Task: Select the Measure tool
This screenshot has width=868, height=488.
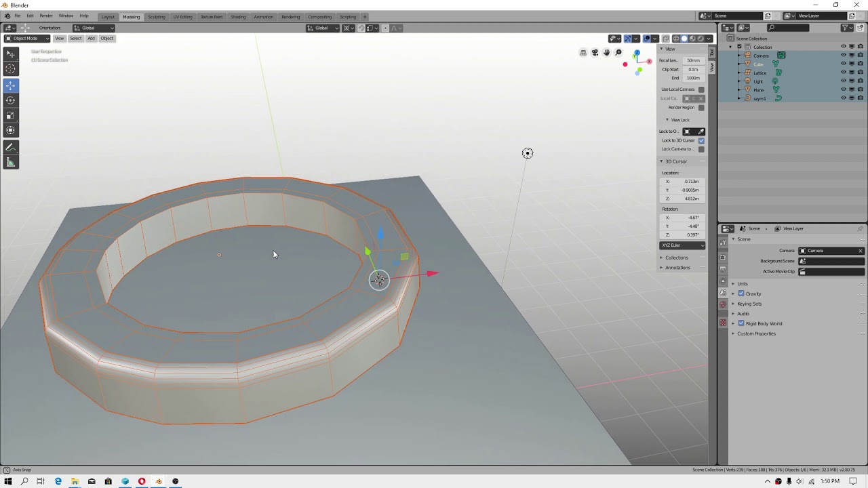Action: (10, 162)
